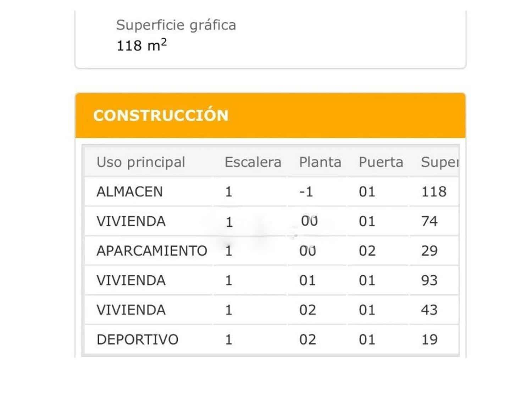Click the Planta column header
This screenshot has width=532, height=409.
pos(320,162)
